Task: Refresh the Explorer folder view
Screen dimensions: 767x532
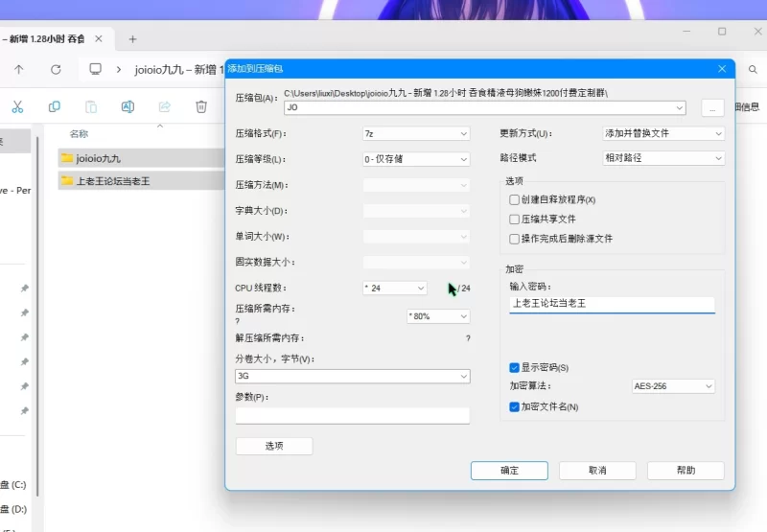Action: (56, 69)
